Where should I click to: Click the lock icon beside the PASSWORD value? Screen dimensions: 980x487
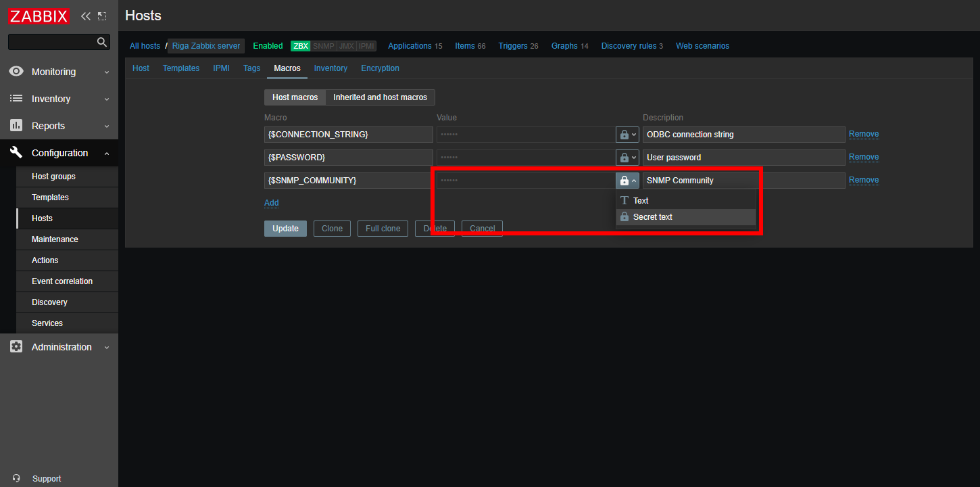click(x=622, y=157)
